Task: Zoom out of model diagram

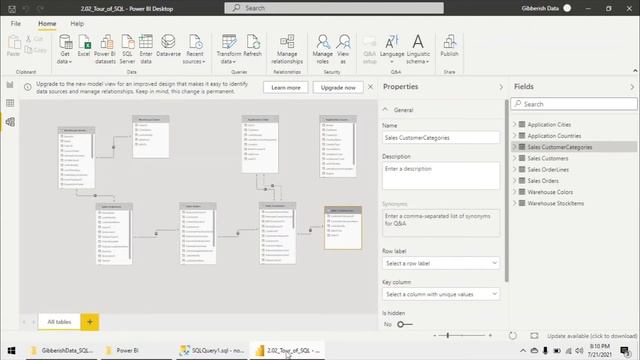Action: [435, 336]
